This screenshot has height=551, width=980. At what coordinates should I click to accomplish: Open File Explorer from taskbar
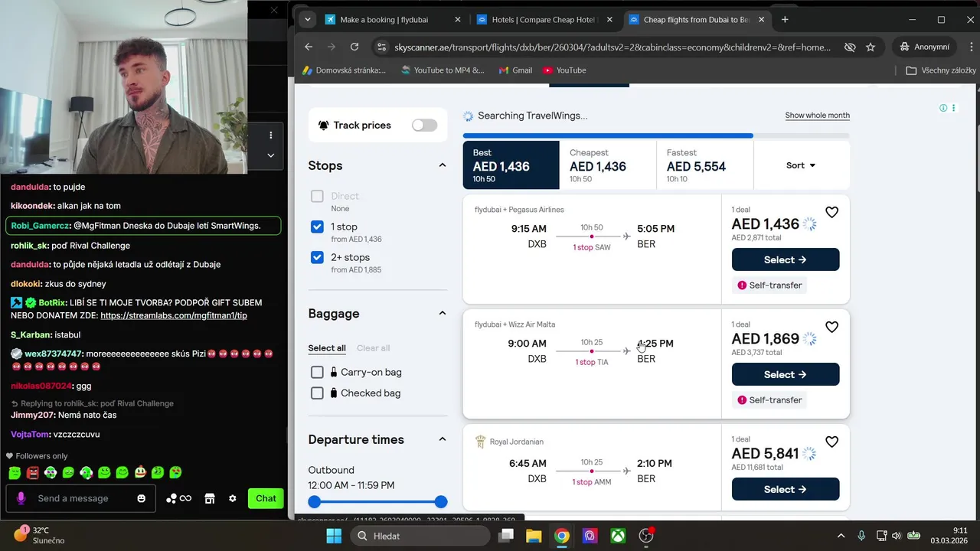[534, 536]
